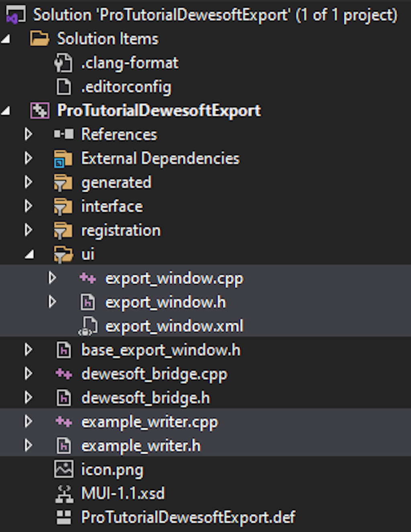Click the export_window.cpp source file icon

click(87, 278)
